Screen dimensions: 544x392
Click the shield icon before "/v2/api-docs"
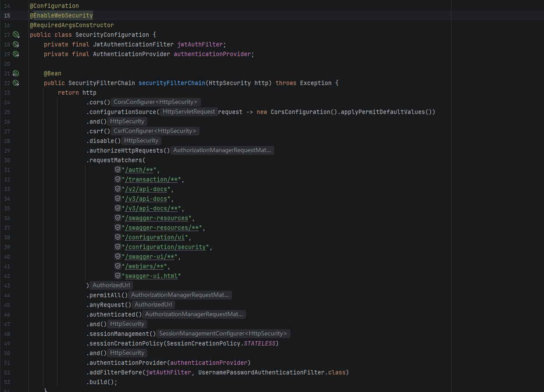click(x=118, y=189)
